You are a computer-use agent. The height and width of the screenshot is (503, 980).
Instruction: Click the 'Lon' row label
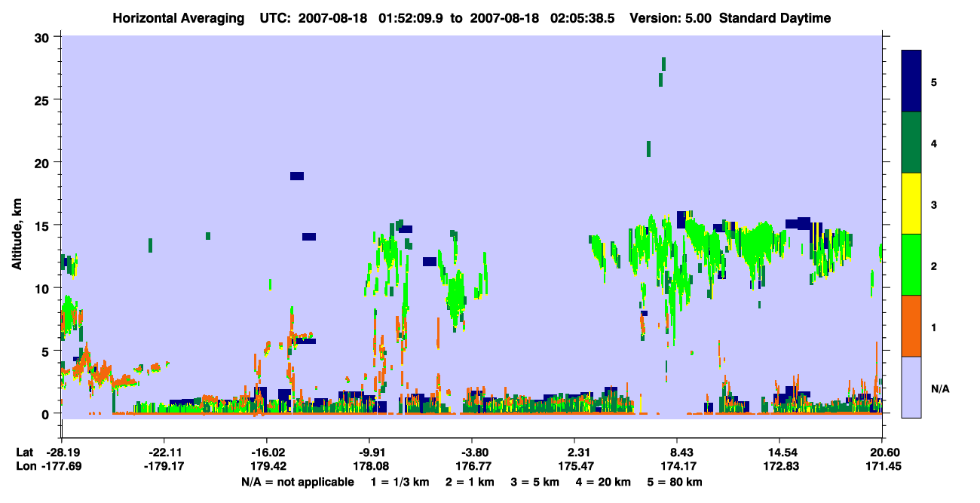(x=25, y=467)
